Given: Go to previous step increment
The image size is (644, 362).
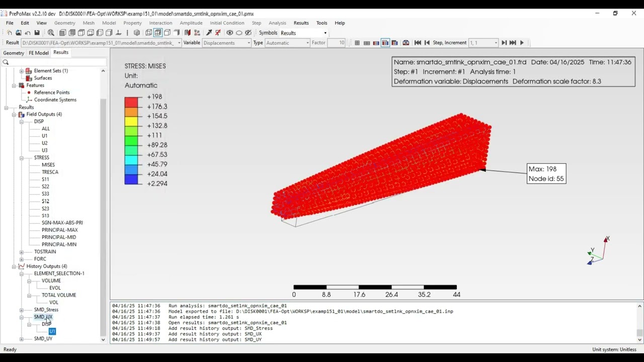Looking at the screenshot, I should coord(427,43).
